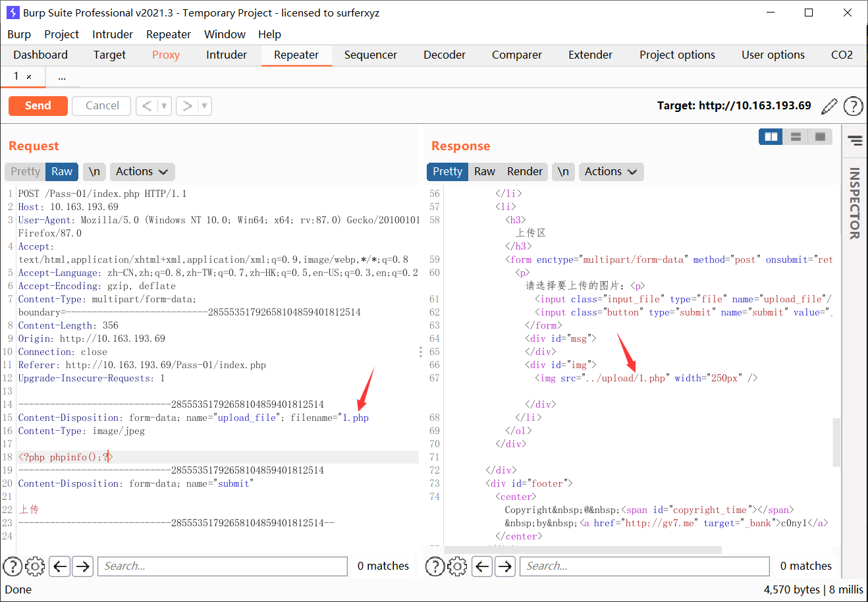Go to next match in Response search

coord(505,566)
